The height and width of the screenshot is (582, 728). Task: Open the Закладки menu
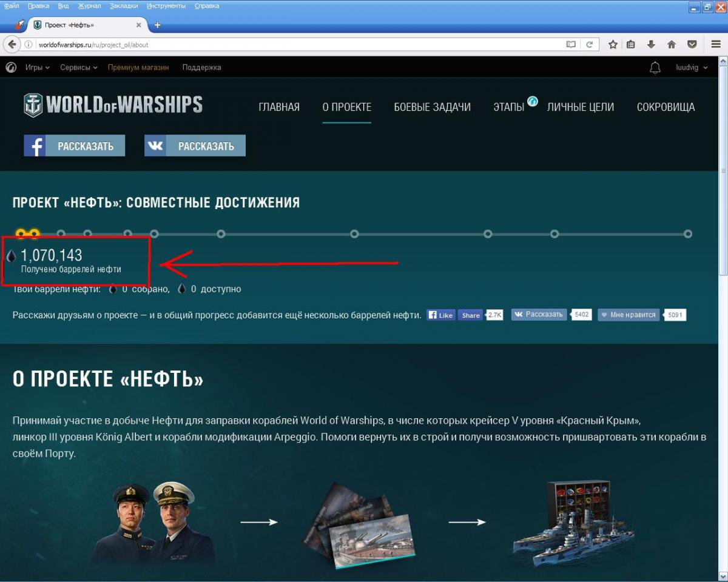click(124, 5)
